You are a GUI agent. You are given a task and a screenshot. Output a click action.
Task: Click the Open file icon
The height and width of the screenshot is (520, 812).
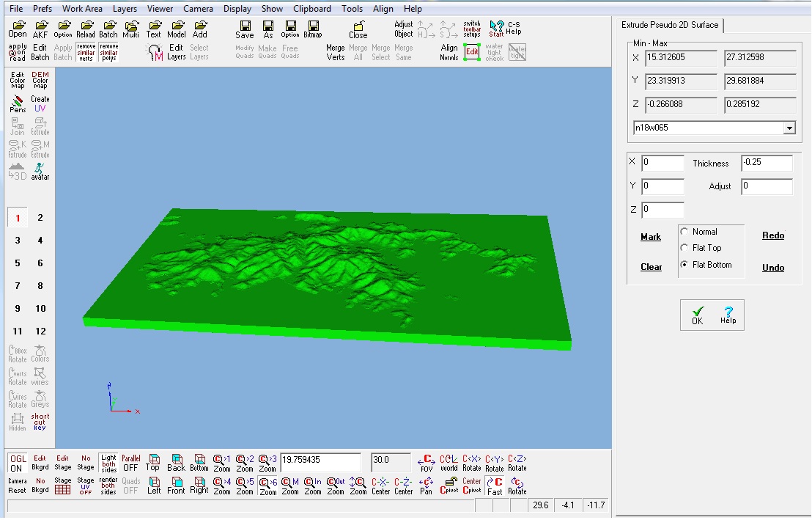click(x=18, y=29)
